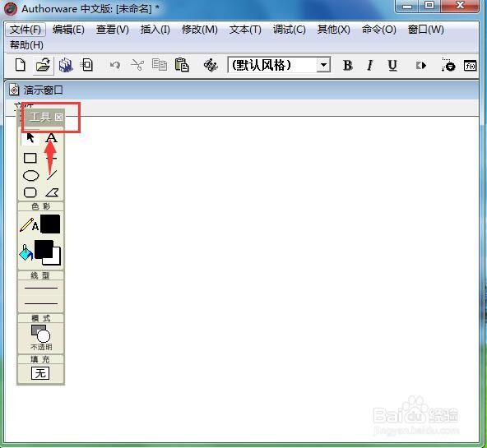Click the Functions window icon

coord(470,66)
